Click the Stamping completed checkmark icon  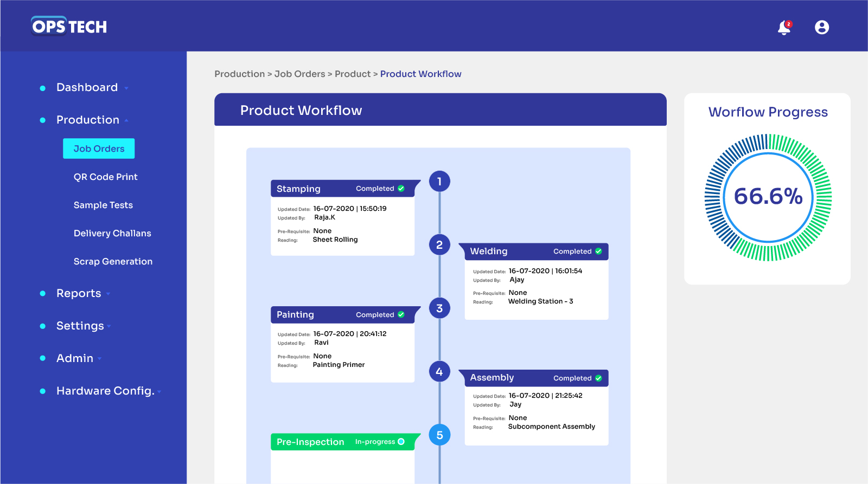pyautogui.click(x=401, y=189)
